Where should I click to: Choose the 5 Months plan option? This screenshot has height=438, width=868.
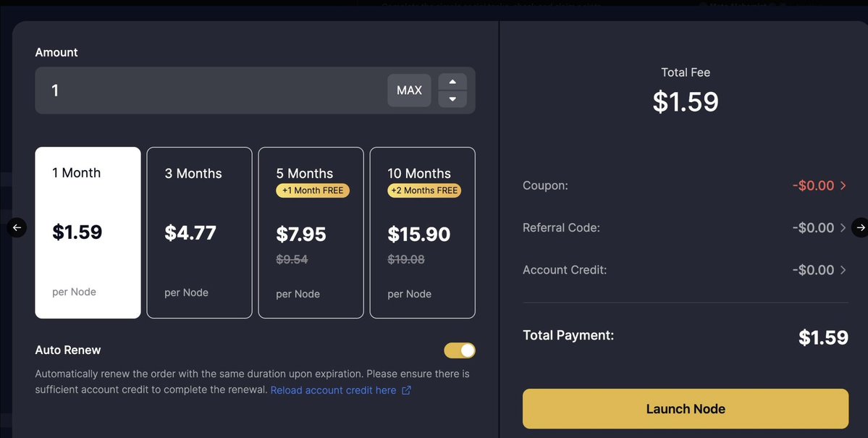coord(311,232)
